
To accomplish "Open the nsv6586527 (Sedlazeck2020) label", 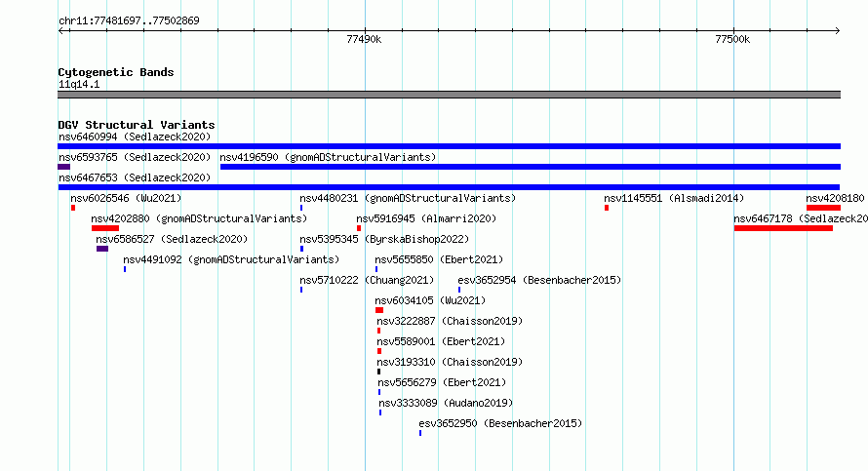I will tap(172, 239).
